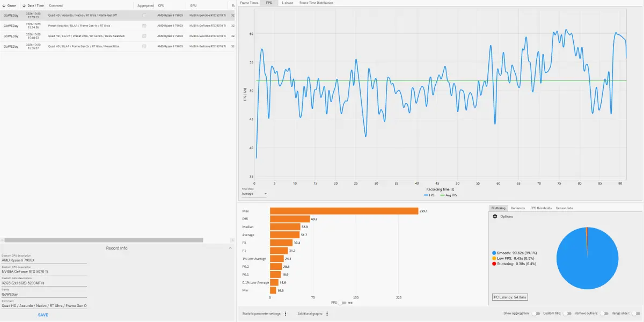Enable the Show aggregation switch
Screen dimensions: 644x322
pos(535,313)
